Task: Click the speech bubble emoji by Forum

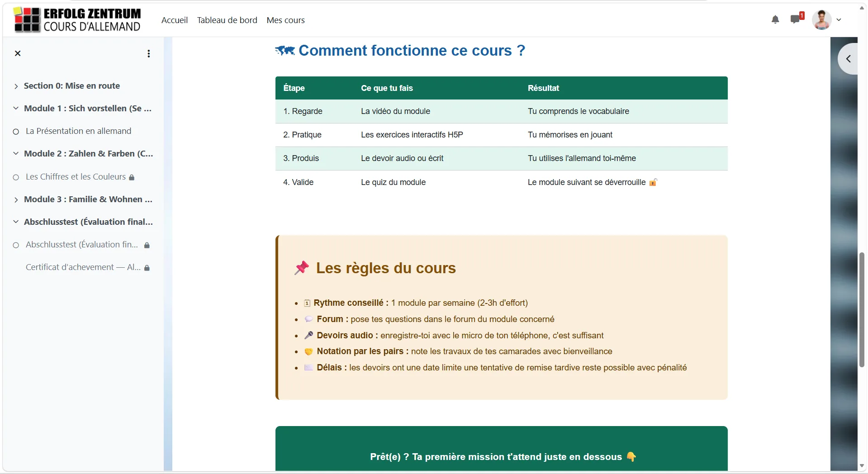Action: (x=309, y=319)
